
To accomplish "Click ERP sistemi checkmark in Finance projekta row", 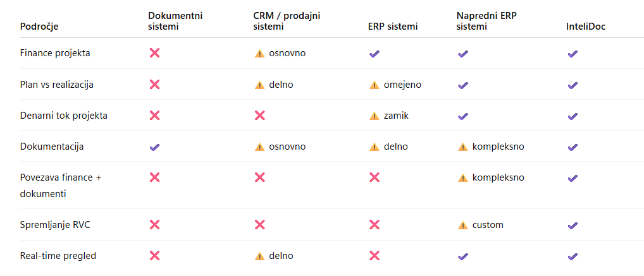I will [374, 54].
